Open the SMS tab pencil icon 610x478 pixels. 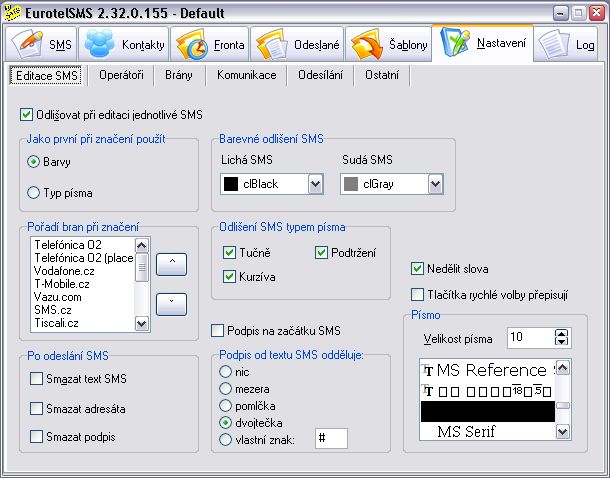pyautogui.click(x=27, y=44)
